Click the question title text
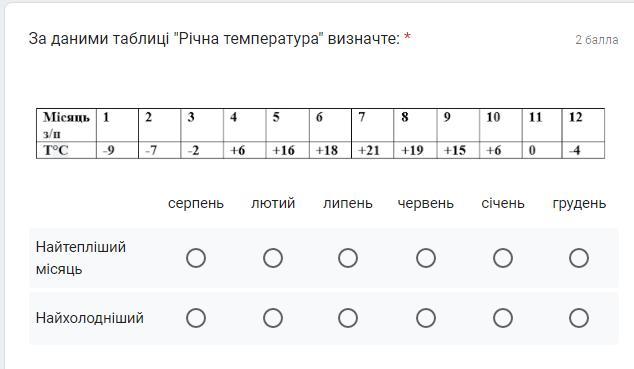634x369 pixels. click(214, 39)
